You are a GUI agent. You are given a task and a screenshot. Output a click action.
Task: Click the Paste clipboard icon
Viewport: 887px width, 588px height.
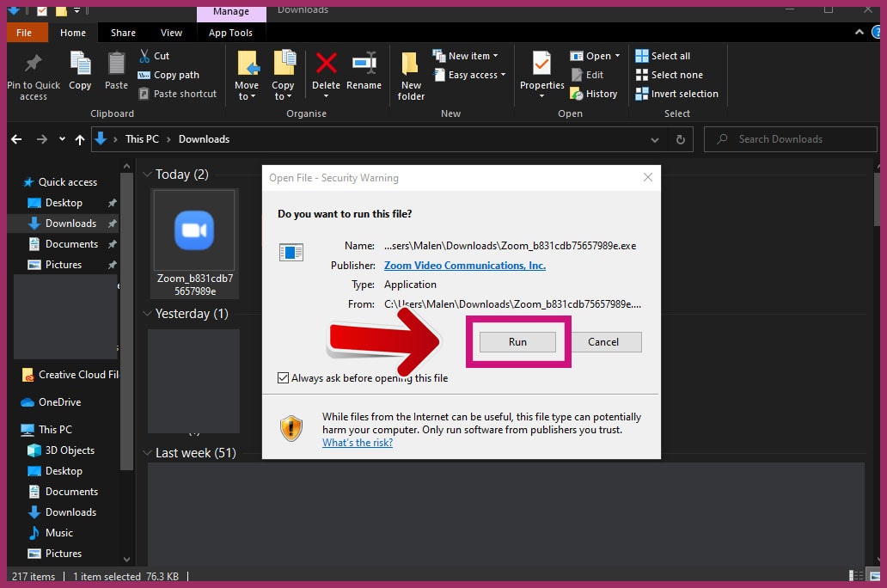[x=117, y=63]
